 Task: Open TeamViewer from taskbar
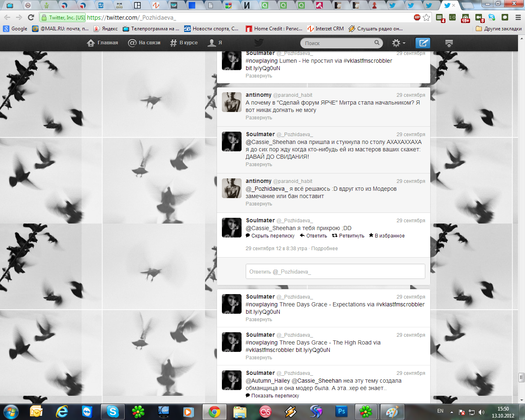87,411
